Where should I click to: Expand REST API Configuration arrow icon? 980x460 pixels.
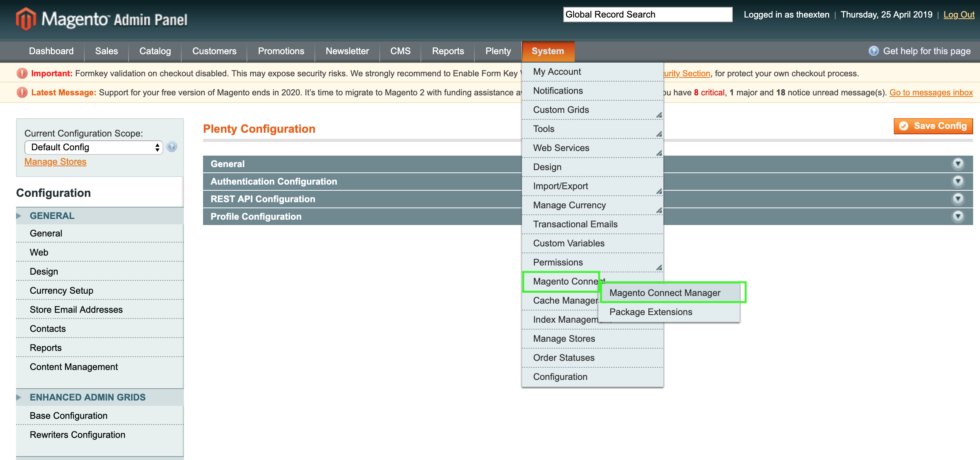(x=958, y=199)
